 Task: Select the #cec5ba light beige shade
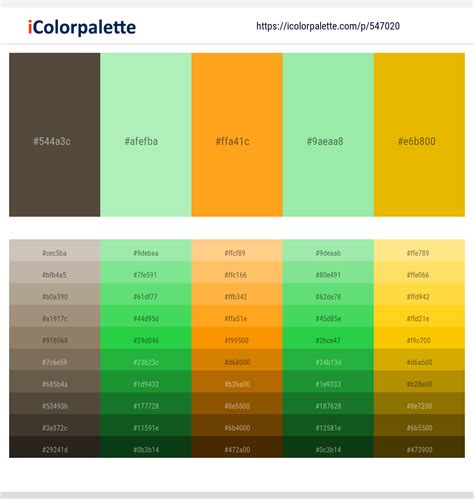click(55, 251)
